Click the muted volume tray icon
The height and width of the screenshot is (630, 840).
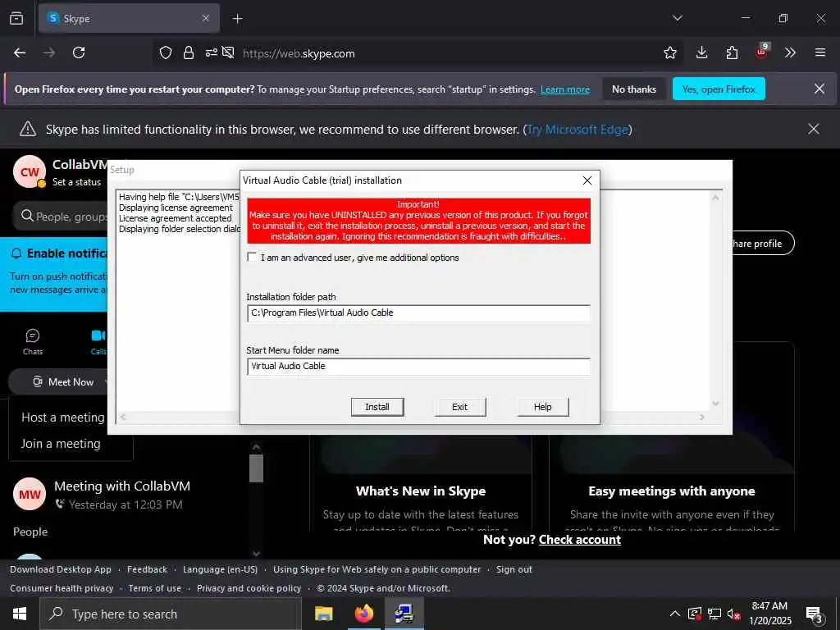point(733,614)
